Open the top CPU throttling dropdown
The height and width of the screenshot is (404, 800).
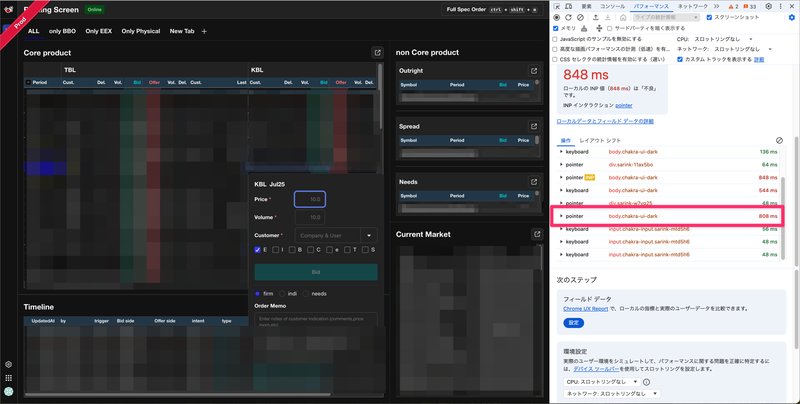point(723,39)
